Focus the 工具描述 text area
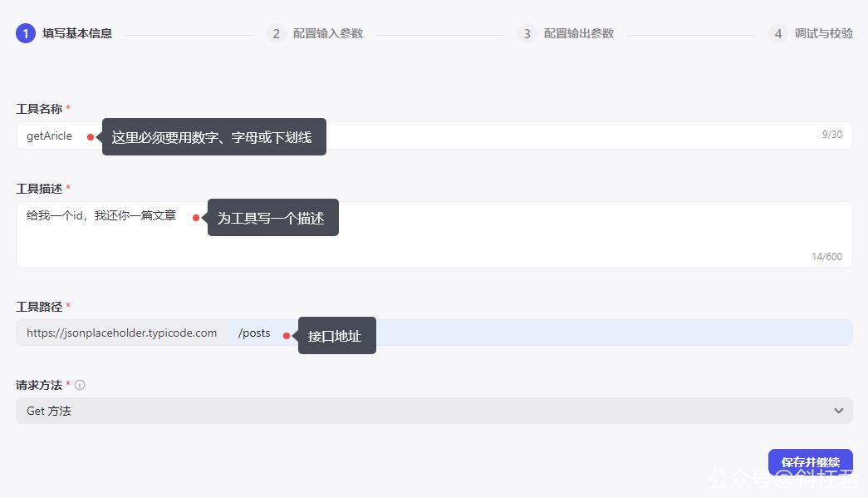 pos(434,234)
